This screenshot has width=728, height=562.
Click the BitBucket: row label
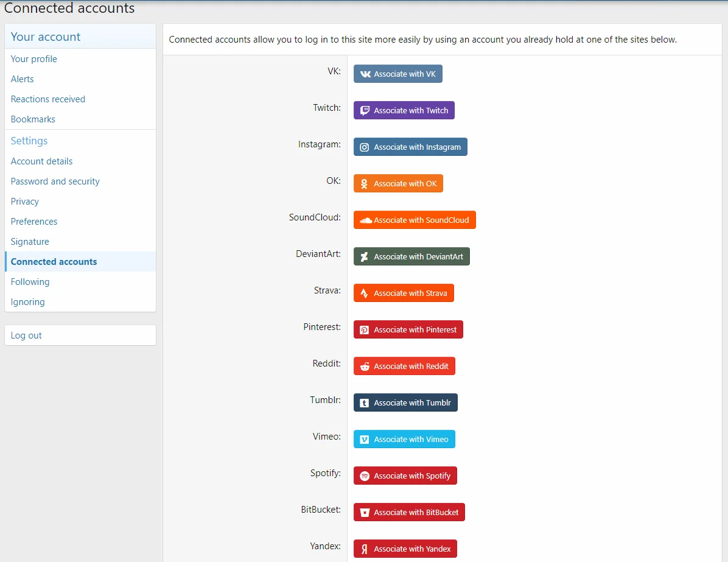tap(321, 510)
